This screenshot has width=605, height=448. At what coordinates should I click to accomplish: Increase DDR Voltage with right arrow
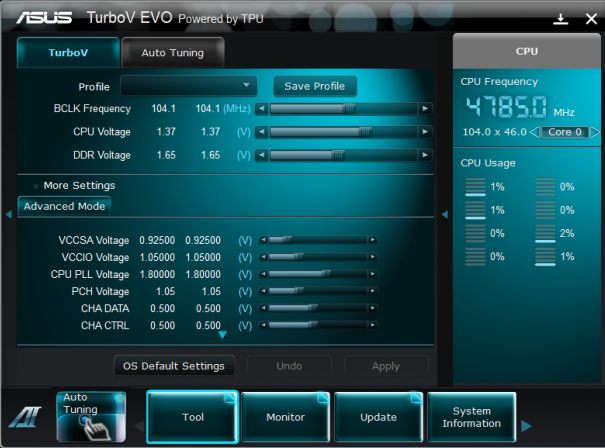click(x=425, y=155)
